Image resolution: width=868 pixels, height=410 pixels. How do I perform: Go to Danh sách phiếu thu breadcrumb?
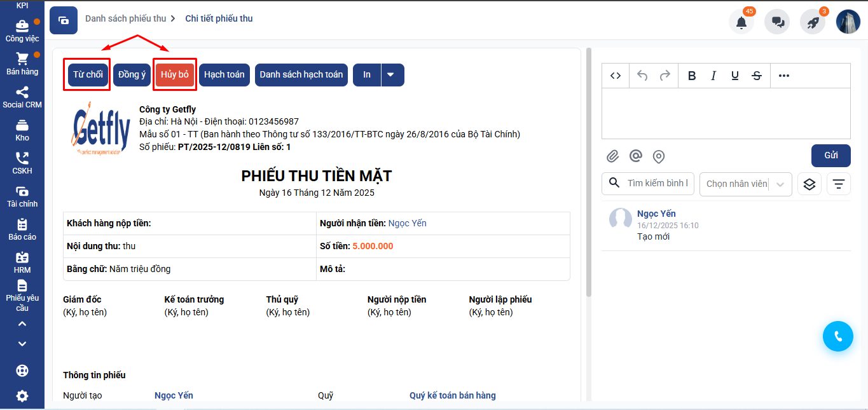[x=125, y=18]
